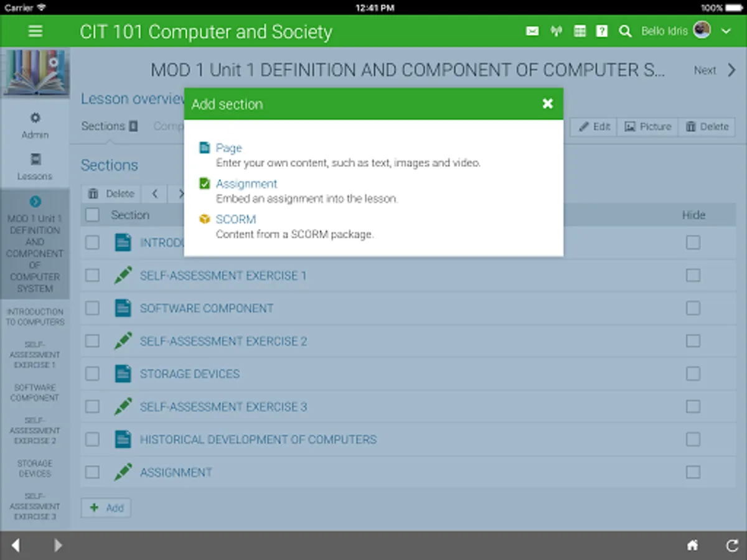Click page icon of SOFTWARE COMPONENT
The height and width of the screenshot is (560, 747).
[x=123, y=308]
